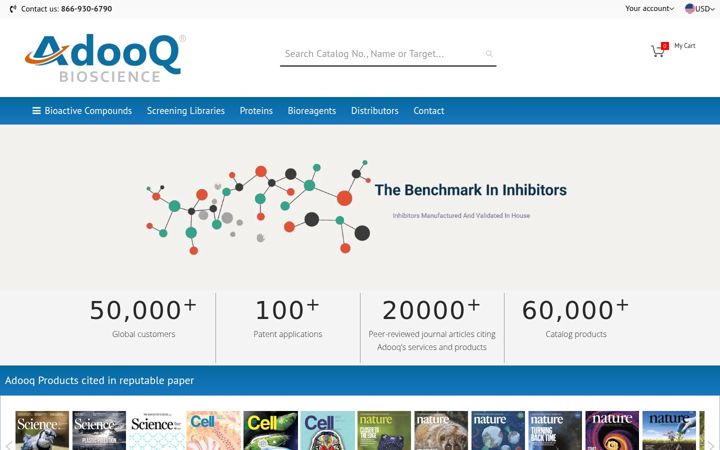Open the Bioactive Compounds menu
The height and width of the screenshot is (450, 720).
pos(88,111)
